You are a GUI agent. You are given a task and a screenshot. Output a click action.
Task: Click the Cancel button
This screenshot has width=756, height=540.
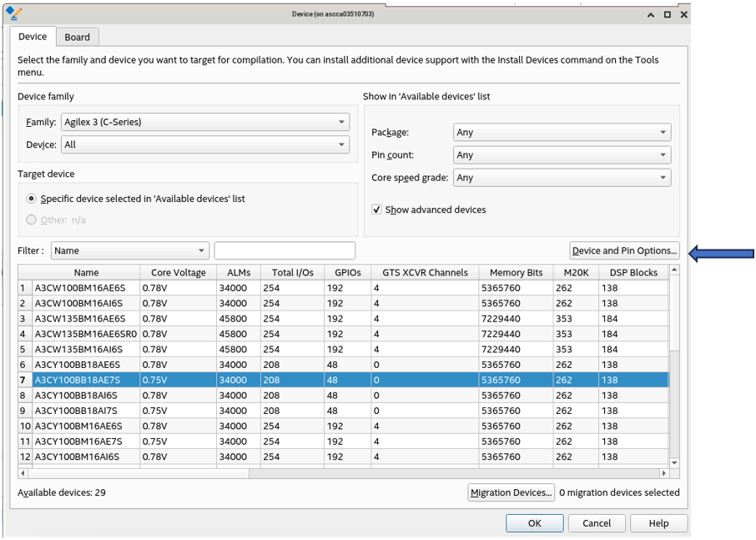pyautogui.click(x=597, y=523)
